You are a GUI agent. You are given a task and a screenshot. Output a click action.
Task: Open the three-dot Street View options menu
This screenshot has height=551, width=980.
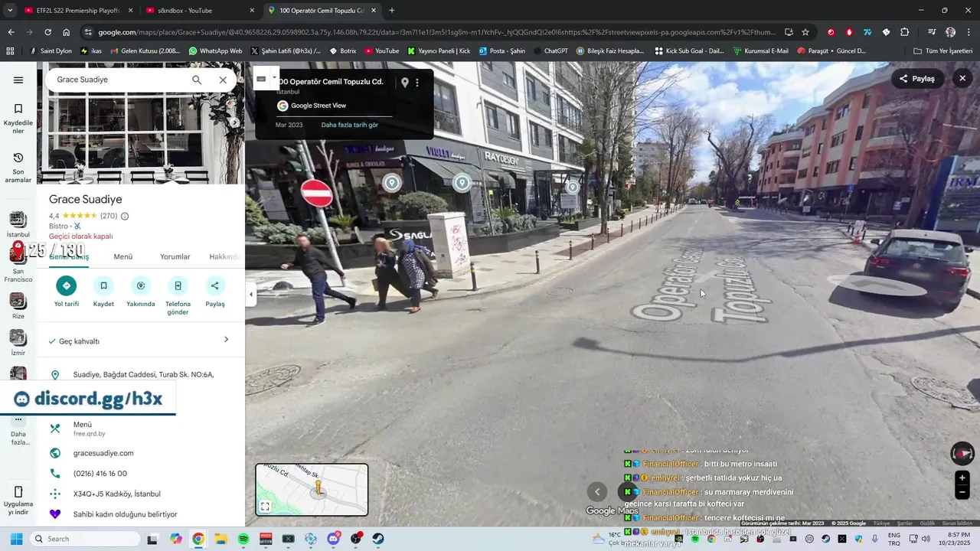pos(417,83)
